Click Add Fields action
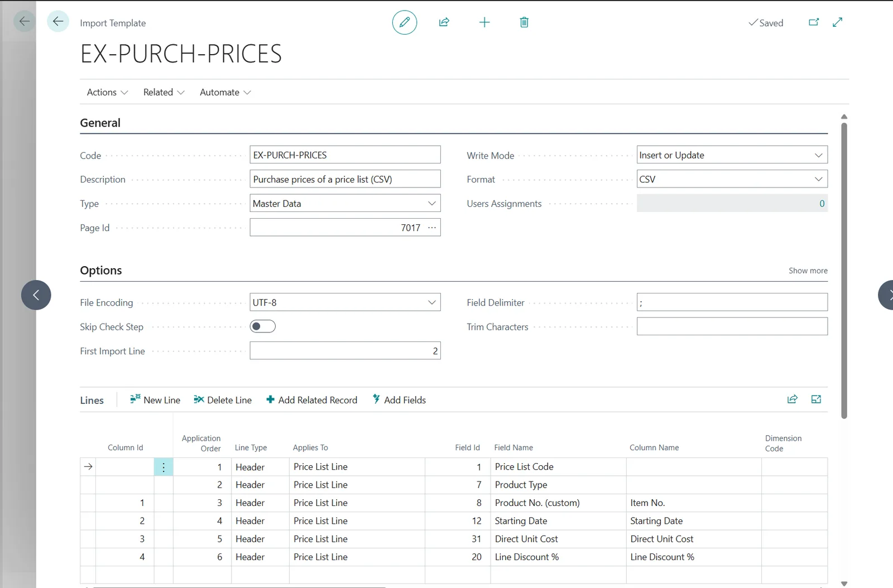Screen dimensions: 893x588 (x=399, y=400)
